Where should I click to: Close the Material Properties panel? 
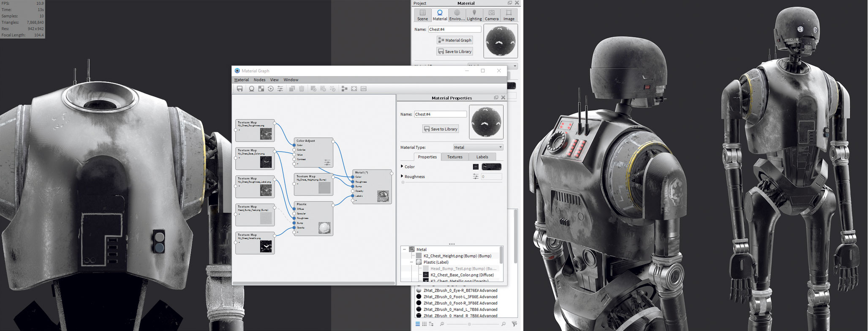click(503, 98)
